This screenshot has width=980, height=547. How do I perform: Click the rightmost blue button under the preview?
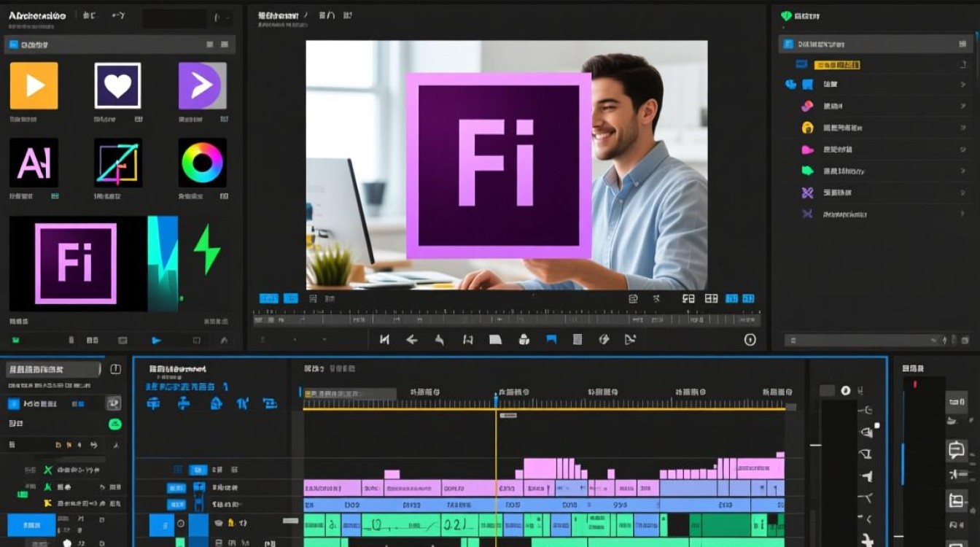click(747, 298)
